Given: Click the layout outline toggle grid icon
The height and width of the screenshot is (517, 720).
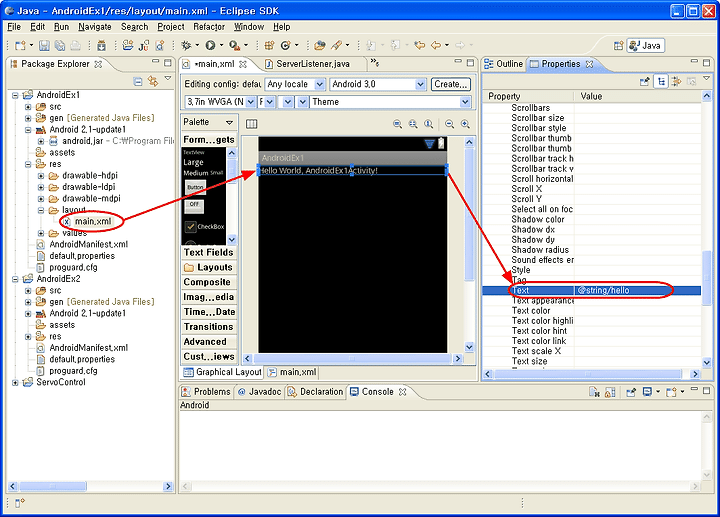Looking at the screenshot, I should pyautogui.click(x=252, y=124).
